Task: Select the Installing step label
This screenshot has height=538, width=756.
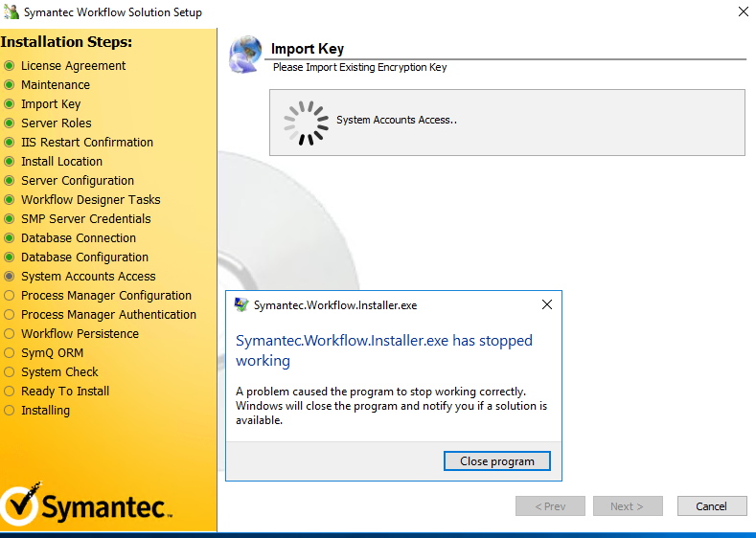Action: pos(45,411)
